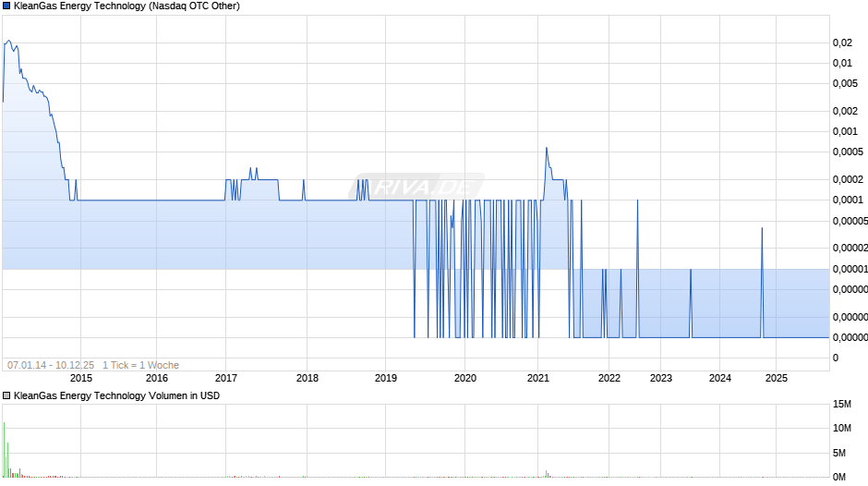This screenshot has width=868, height=486.
Task: Click the late 2024 price spike peak
Action: [x=762, y=228]
